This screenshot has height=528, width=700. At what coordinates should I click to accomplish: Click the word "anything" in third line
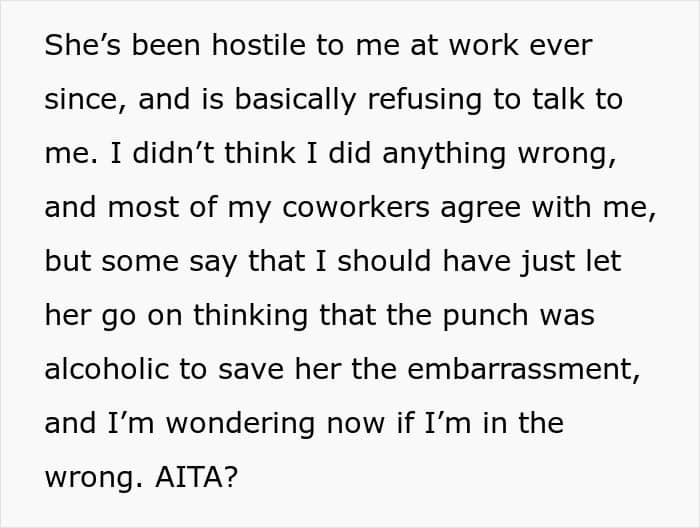(444, 153)
